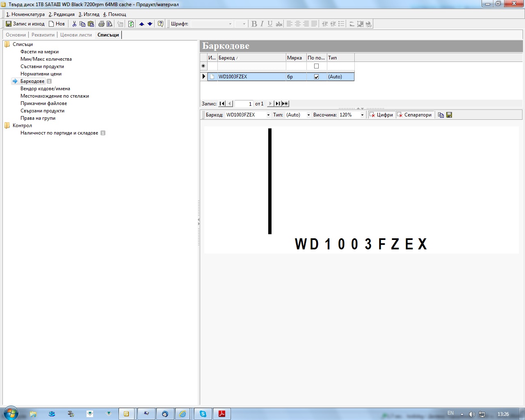This screenshot has height=420, width=525.
Task: Add a new record with asterisk button
Action: click(285, 104)
